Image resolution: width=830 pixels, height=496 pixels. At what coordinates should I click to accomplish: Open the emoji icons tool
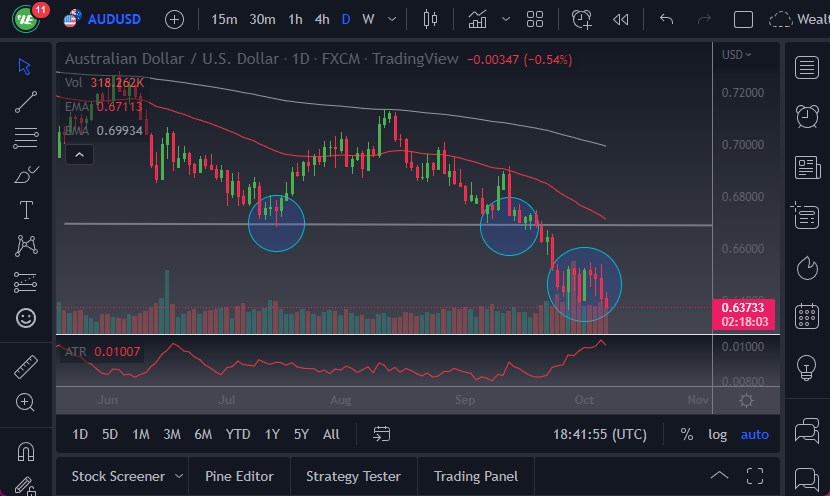click(x=26, y=318)
